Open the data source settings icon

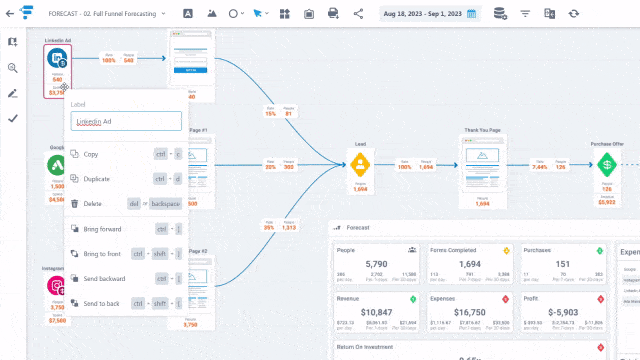(x=500, y=13)
